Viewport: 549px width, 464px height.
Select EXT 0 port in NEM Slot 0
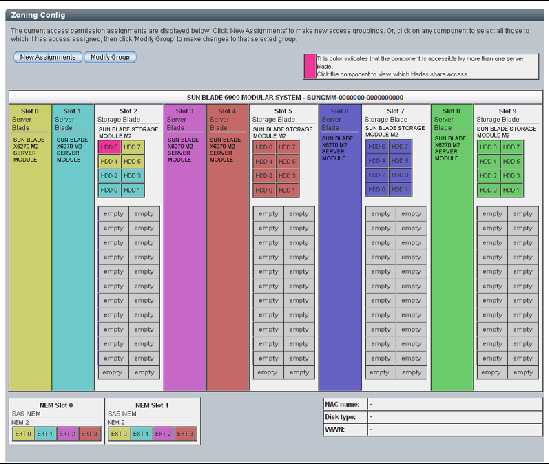23,434
